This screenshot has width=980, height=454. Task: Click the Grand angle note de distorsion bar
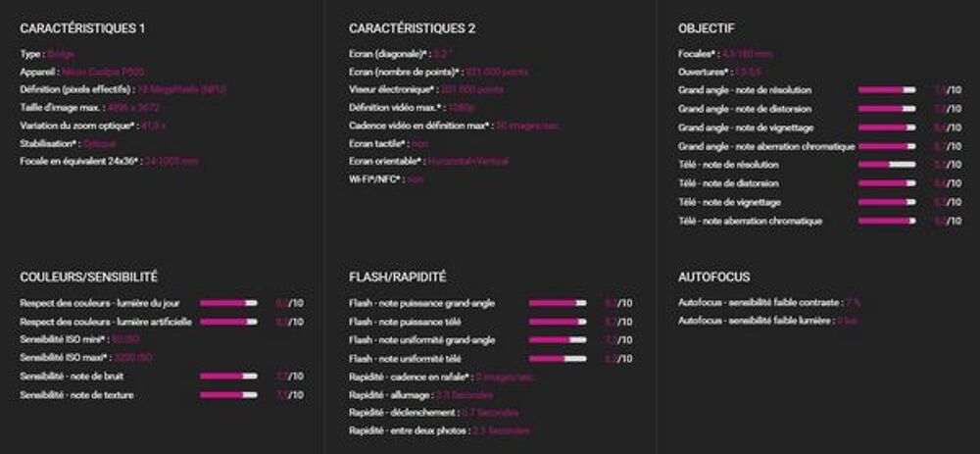pos(886,109)
